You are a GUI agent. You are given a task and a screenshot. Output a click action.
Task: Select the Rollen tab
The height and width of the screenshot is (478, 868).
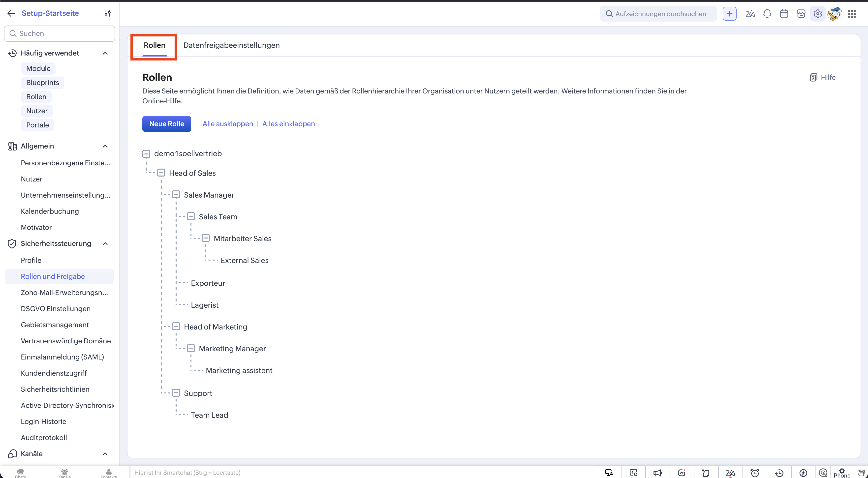[x=154, y=45]
